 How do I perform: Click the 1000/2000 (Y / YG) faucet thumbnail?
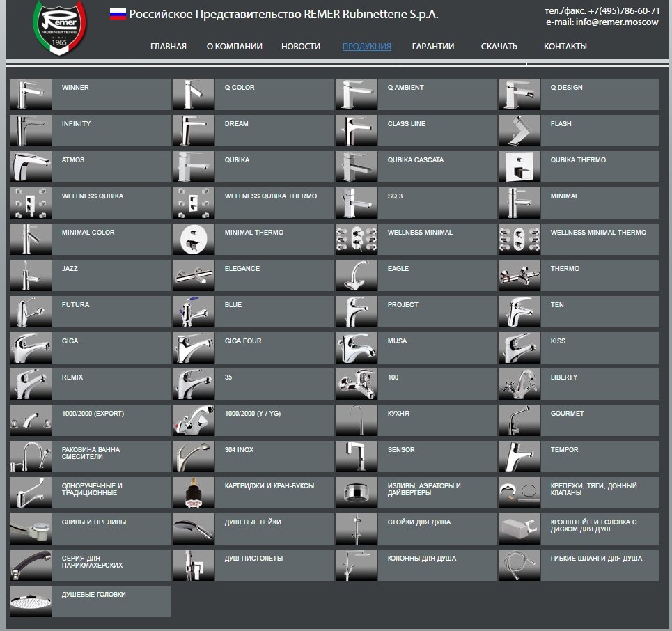pos(194,420)
